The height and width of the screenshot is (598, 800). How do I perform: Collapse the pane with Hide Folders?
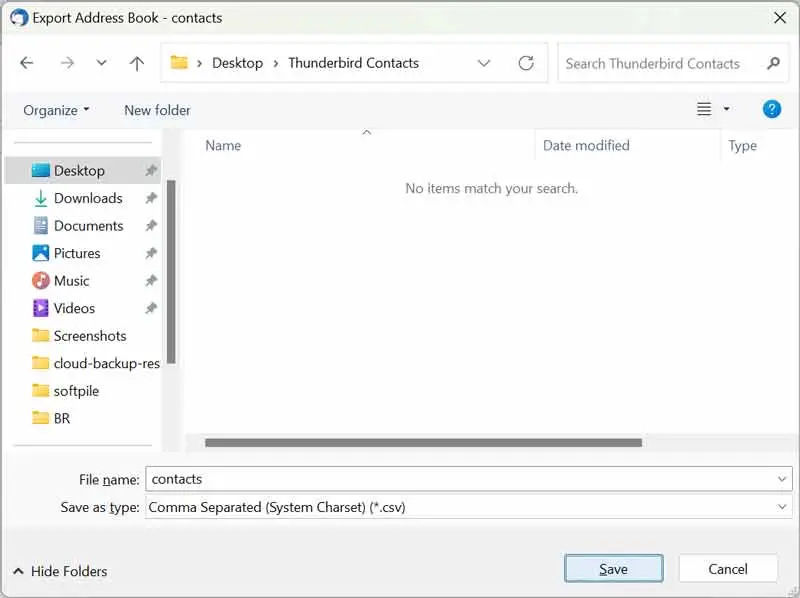(60, 571)
